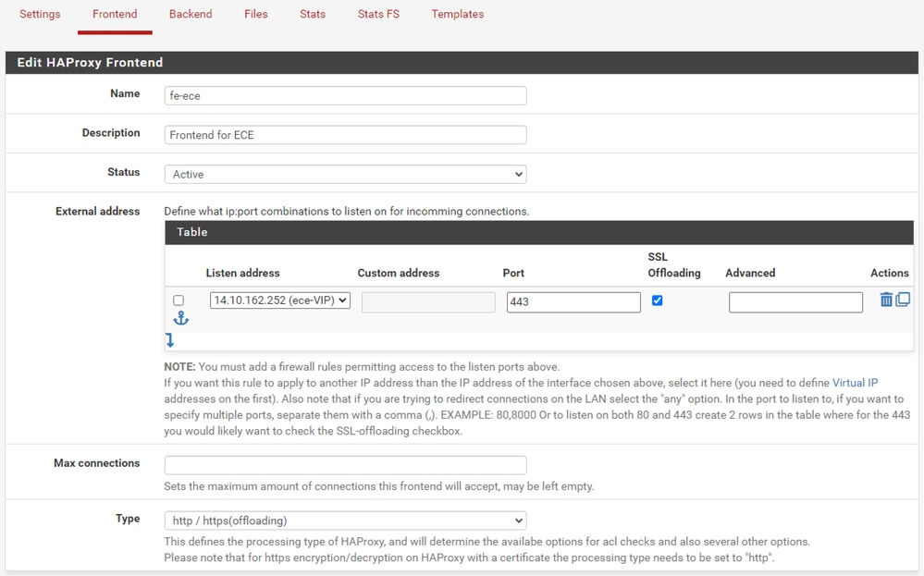Click the disabled Custom address field
Viewport: 924px width, 576px height.
pos(428,302)
